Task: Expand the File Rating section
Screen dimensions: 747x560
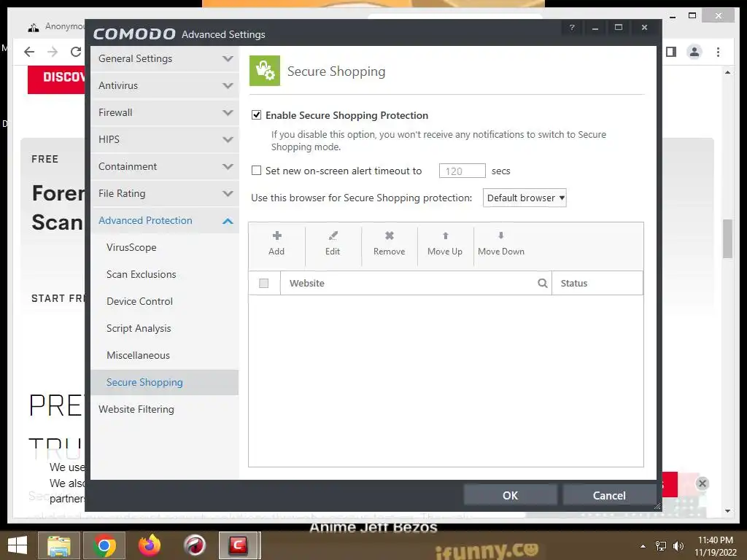Action: (165, 193)
